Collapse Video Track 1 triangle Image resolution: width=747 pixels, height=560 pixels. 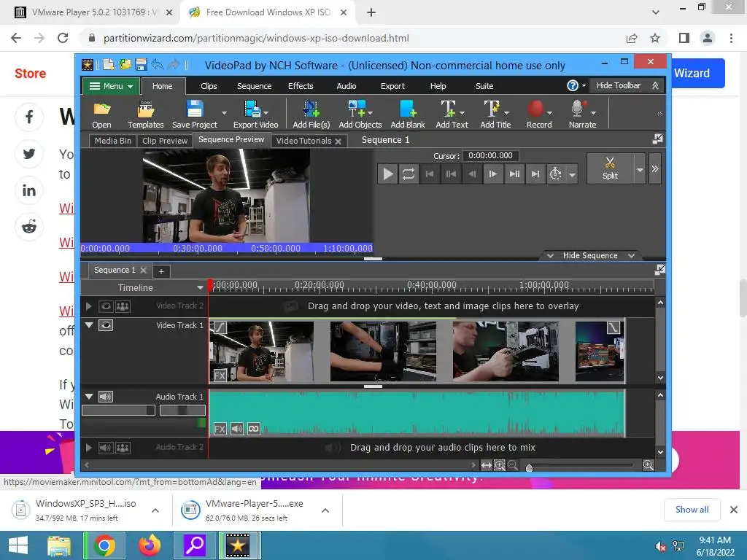coord(88,325)
